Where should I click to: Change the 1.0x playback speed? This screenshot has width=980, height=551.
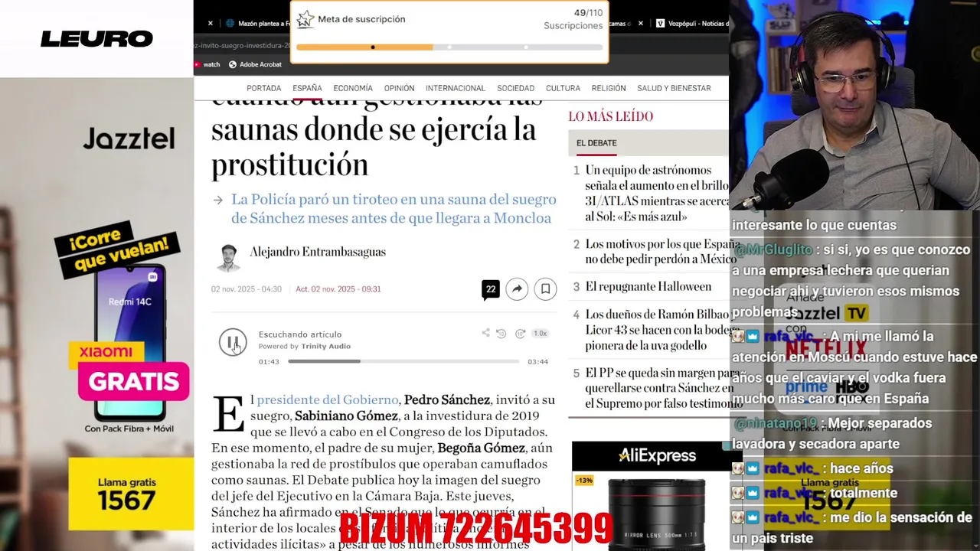(540, 334)
